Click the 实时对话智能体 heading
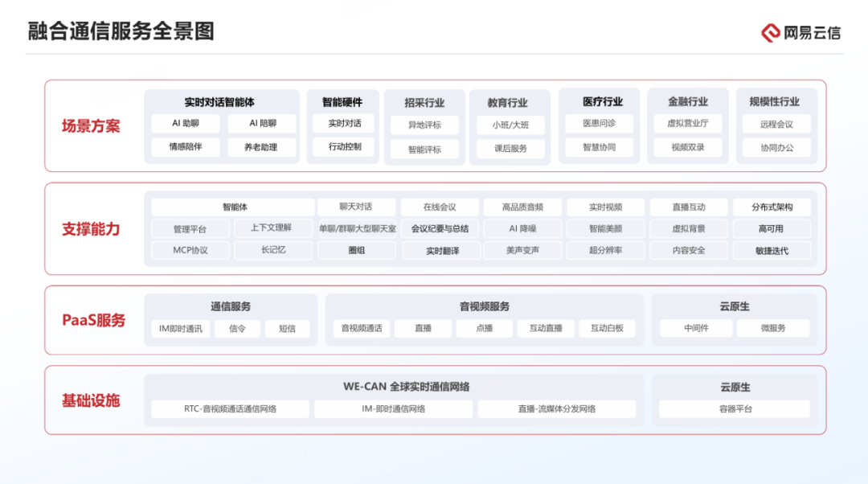This screenshot has width=868, height=484. (219, 102)
